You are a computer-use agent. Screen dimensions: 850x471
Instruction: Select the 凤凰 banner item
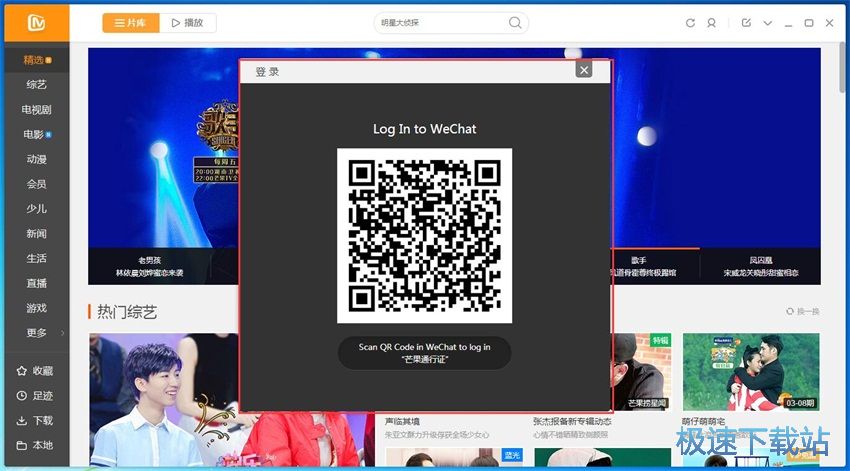[x=760, y=266]
